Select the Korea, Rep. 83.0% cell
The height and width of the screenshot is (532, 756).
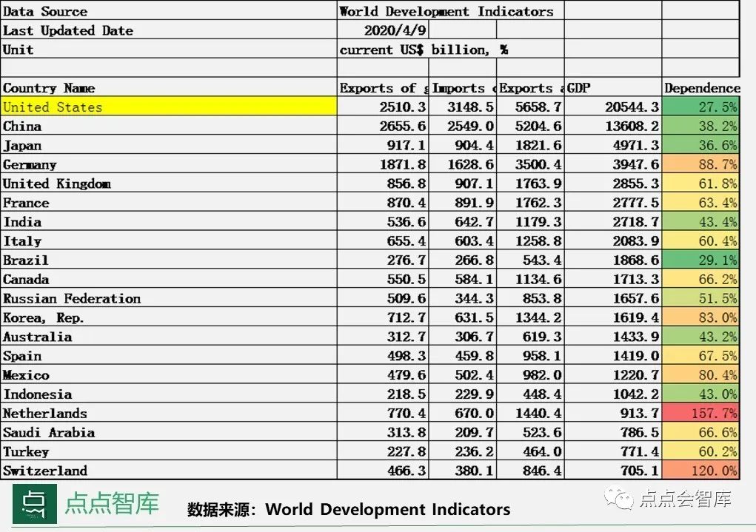tap(700, 318)
